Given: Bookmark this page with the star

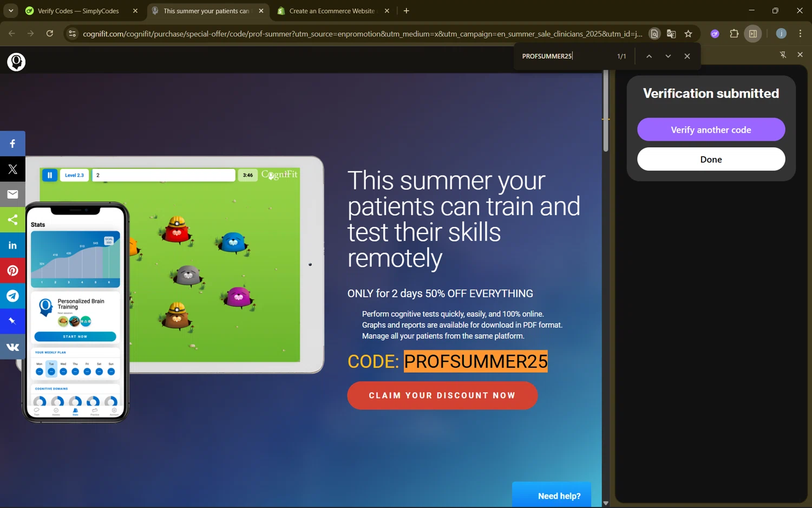Looking at the screenshot, I should coord(688,34).
